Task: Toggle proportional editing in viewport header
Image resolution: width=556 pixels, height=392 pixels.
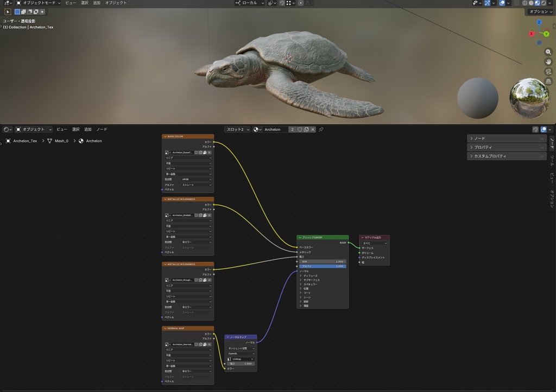Action: coord(300,3)
